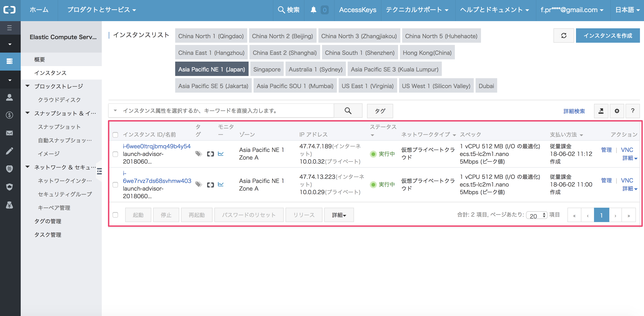The image size is (644, 316).
Task: Open セキュリティグループ in sidebar menu
Action: [x=65, y=194]
